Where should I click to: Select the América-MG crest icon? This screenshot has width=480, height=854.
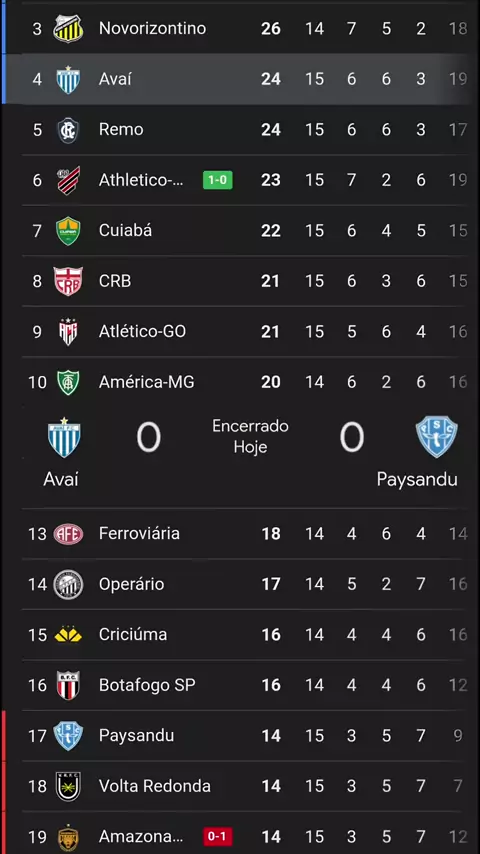(68, 382)
